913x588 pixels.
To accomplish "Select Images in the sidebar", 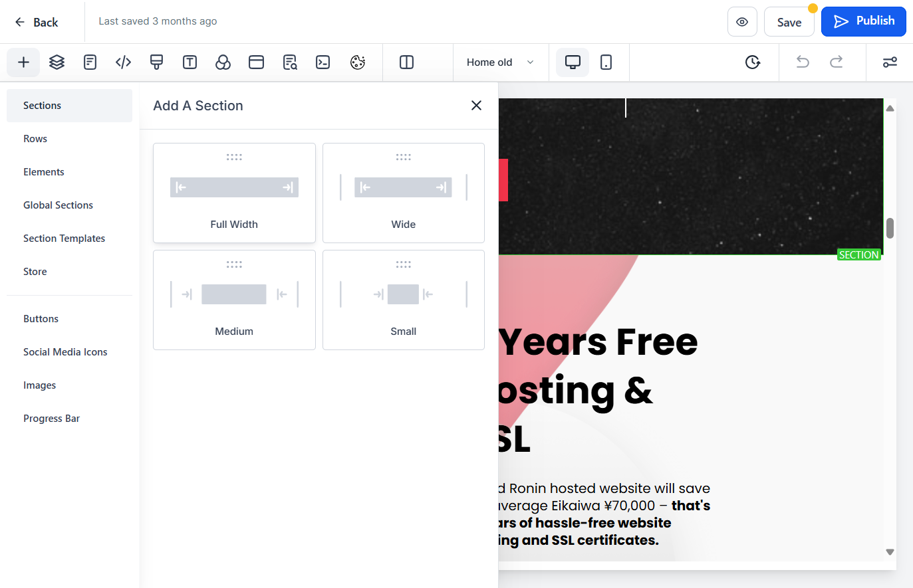I will click(69, 385).
